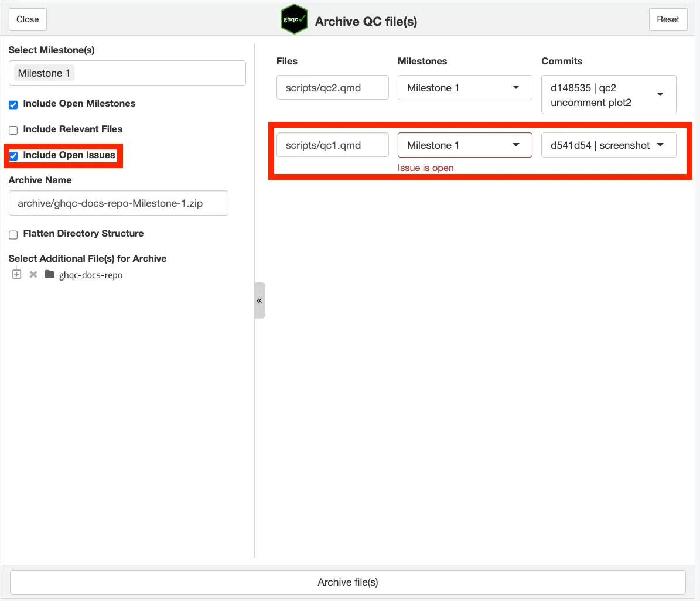Open commit dropdown showing d541d54 screenshot
This screenshot has width=700, height=601.
pos(608,145)
